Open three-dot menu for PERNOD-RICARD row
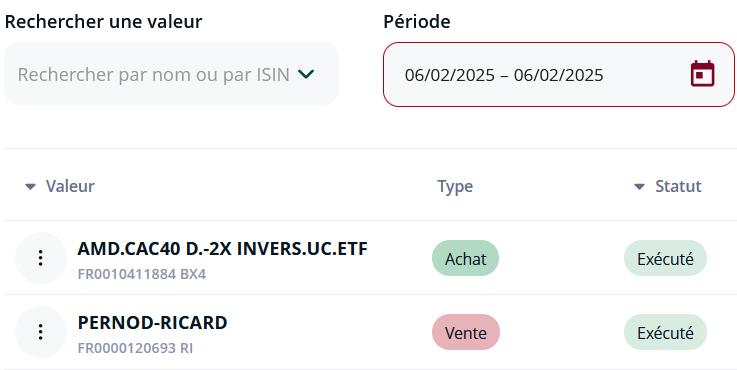Image resolution: width=737 pixels, height=370 pixels. click(x=41, y=332)
